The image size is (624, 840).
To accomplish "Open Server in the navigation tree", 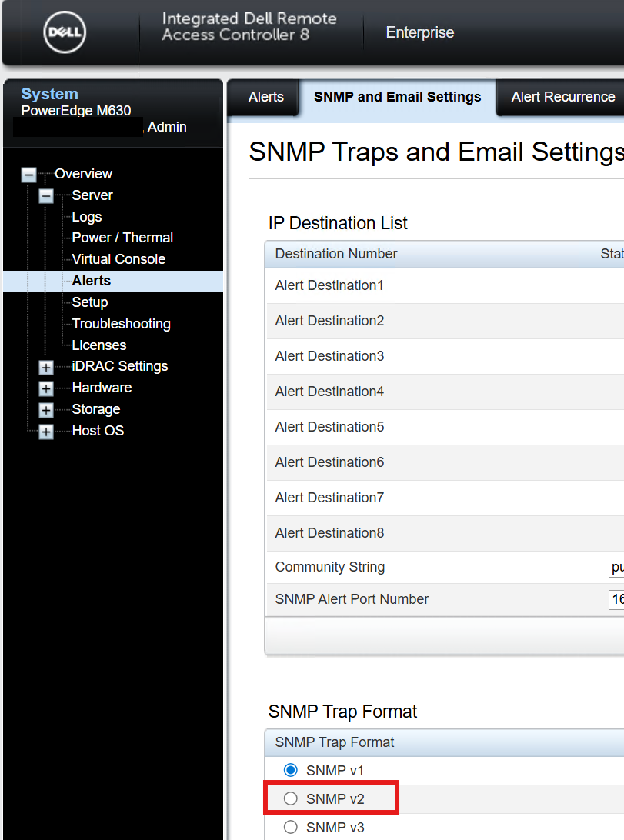I will (x=92, y=195).
